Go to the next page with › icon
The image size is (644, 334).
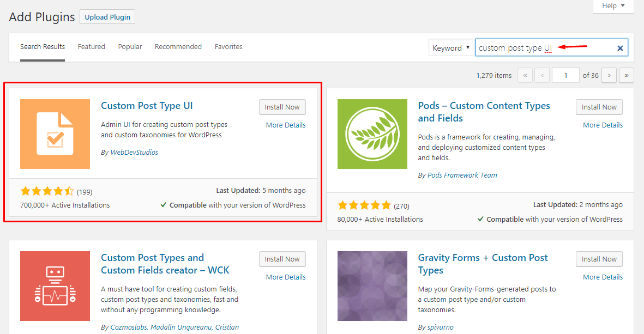coord(609,75)
